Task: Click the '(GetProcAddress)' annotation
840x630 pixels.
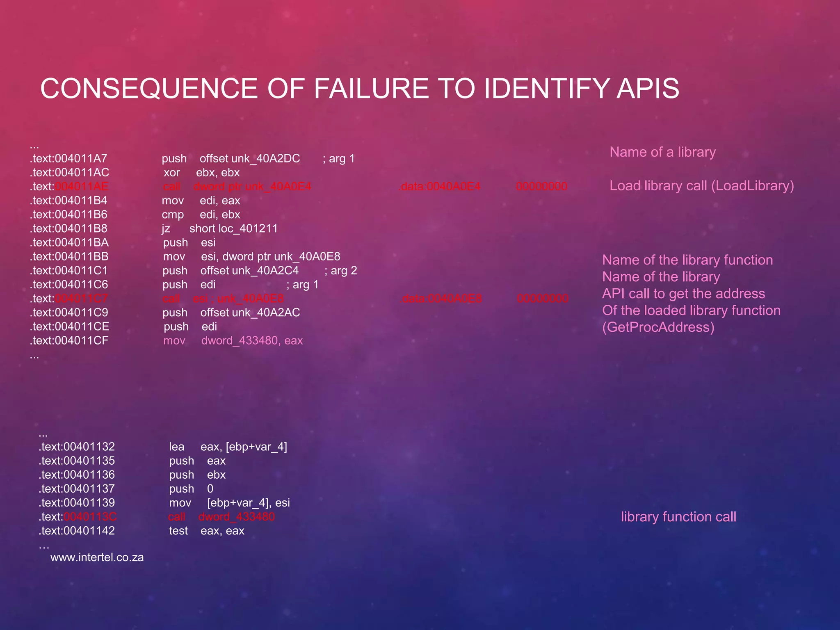Action: 658,327
